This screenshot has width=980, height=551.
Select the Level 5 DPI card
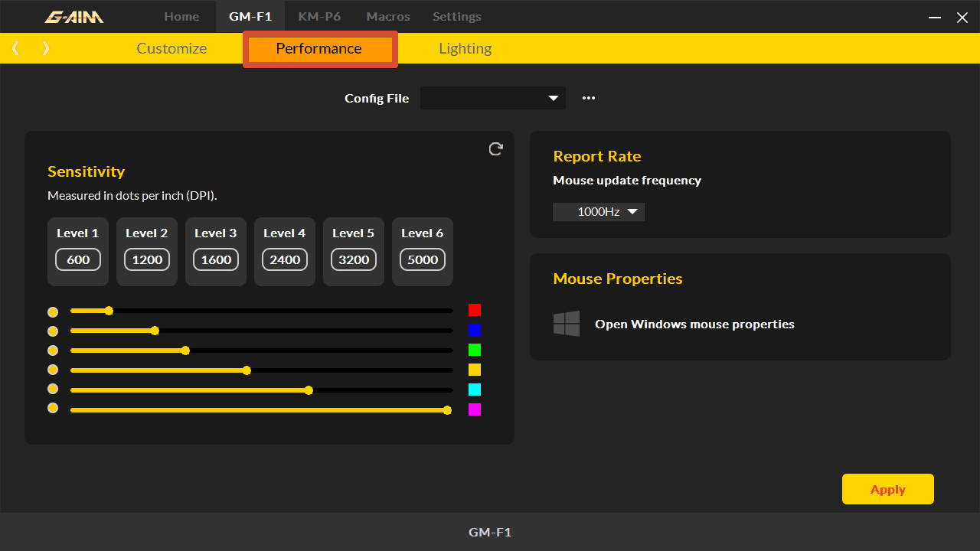[x=354, y=252]
